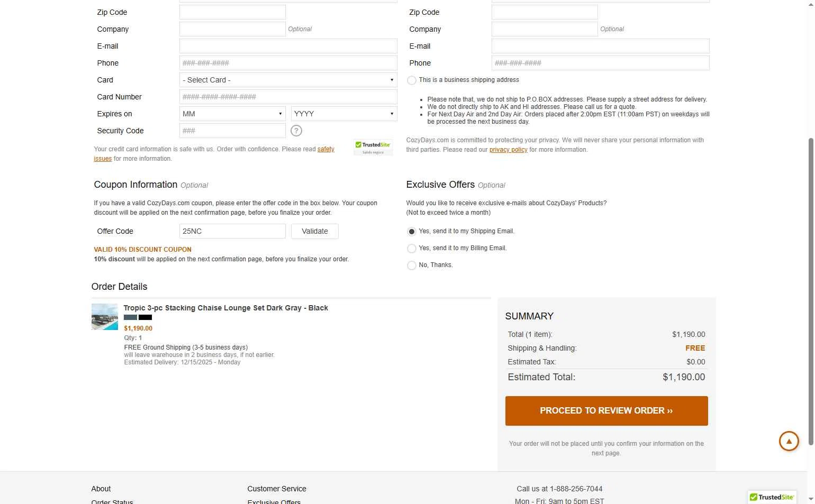Click the back-to-top arrow circle icon
Image resolution: width=815 pixels, height=504 pixels.
(x=789, y=441)
